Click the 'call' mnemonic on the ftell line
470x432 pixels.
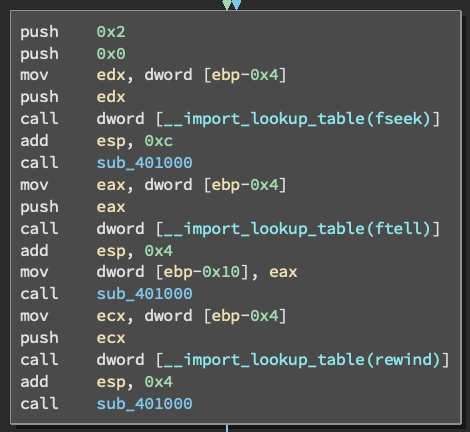39,229
